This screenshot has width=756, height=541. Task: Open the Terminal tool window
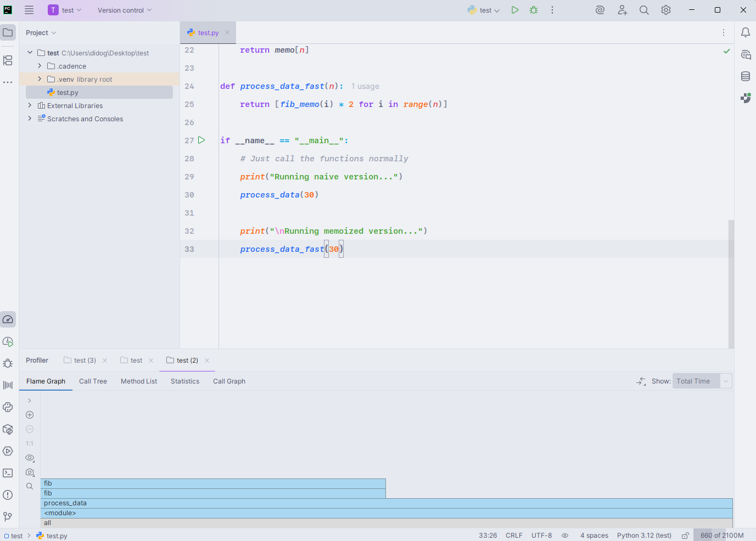8,473
